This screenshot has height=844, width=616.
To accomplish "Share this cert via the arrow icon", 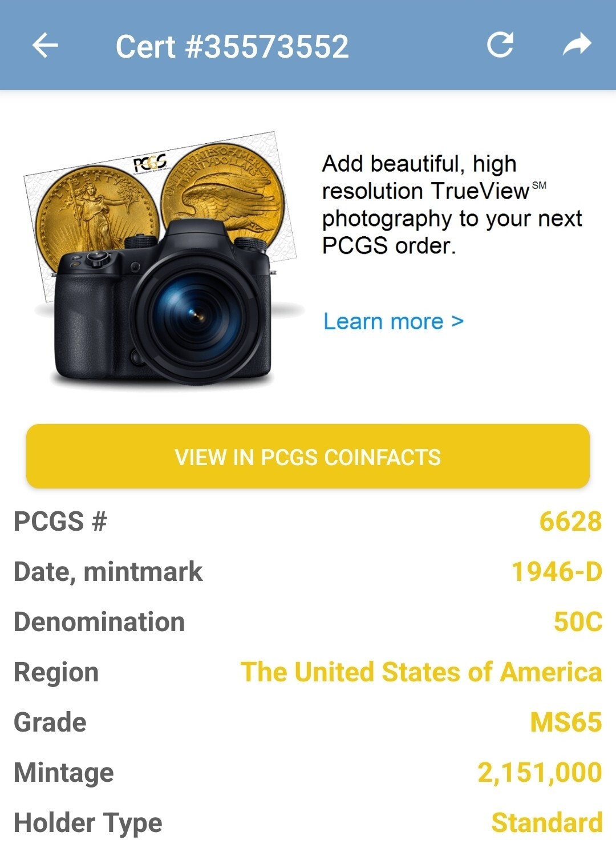I will tap(577, 45).
